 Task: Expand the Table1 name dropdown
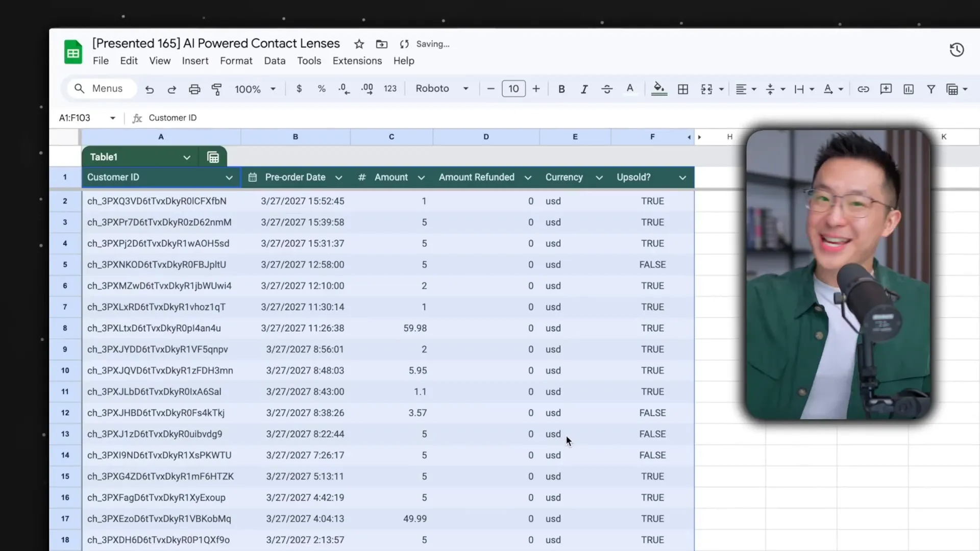187,158
